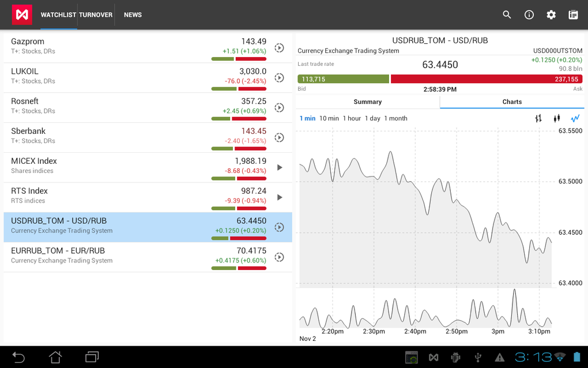
Task: Select the line chart type icon
Action: tap(575, 119)
